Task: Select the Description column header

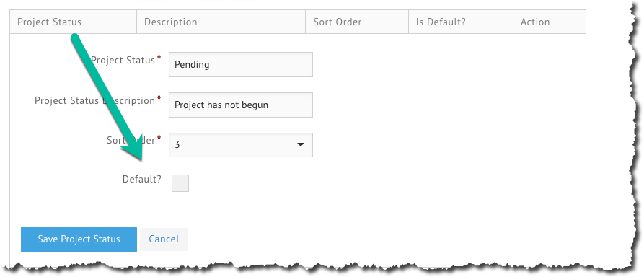Action: pyautogui.click(x=170, y=22)
